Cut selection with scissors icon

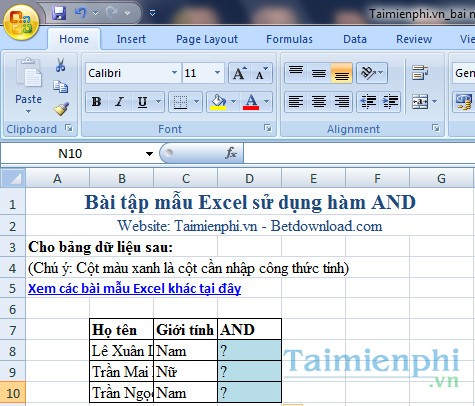tap(60, 65)
